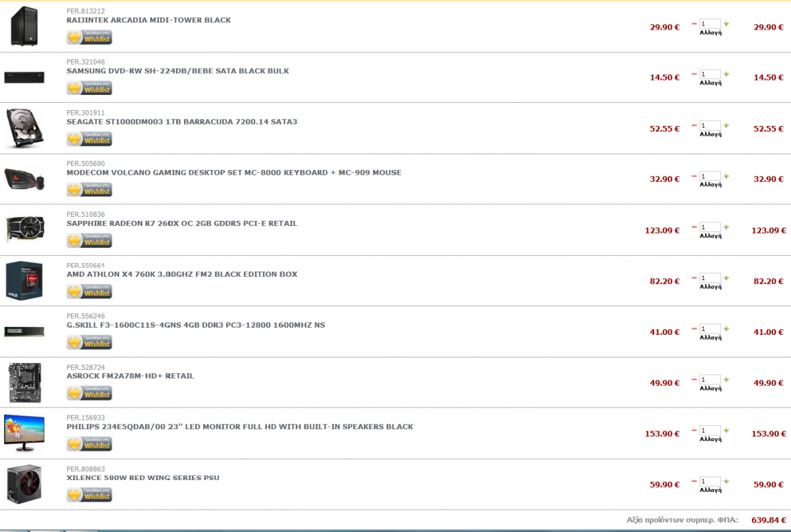Decrease quantity of Raijintek Arcadia case

694,24
